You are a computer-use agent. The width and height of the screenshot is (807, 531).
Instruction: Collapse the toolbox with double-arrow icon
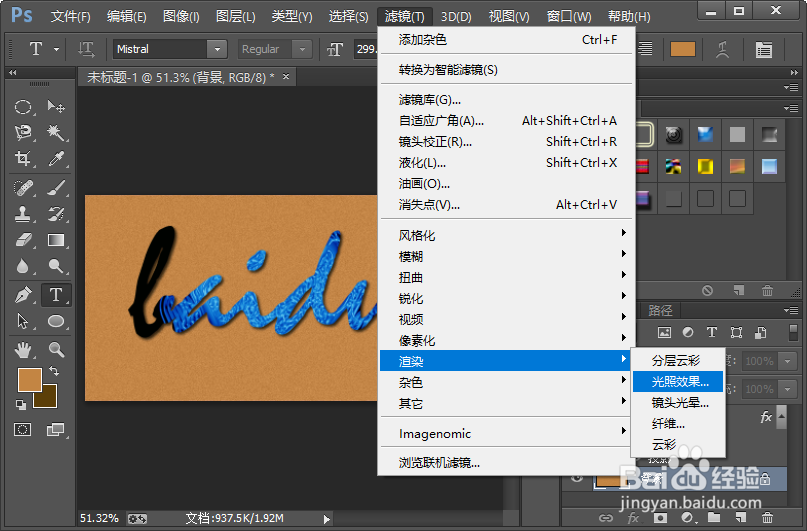[12, 73]
